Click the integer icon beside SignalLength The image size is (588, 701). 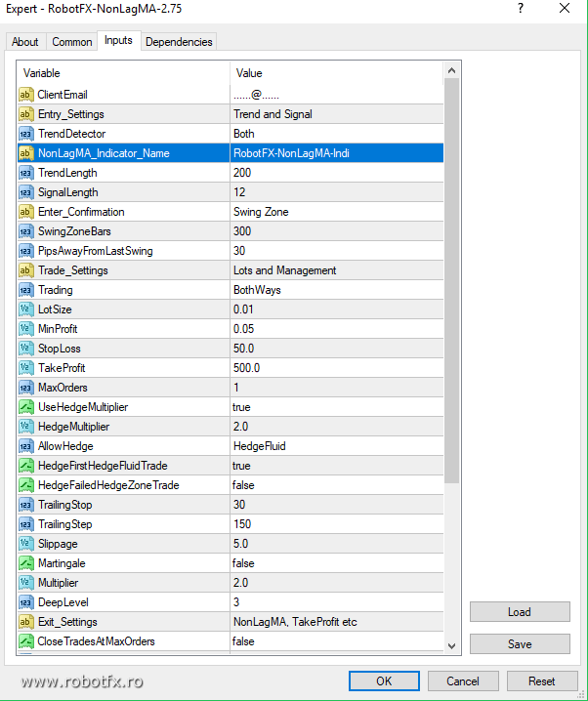tap(26, 192)
